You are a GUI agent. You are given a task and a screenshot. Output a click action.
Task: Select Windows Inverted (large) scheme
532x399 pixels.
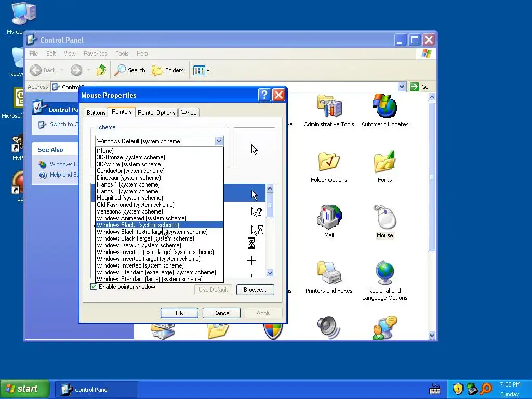159,259
